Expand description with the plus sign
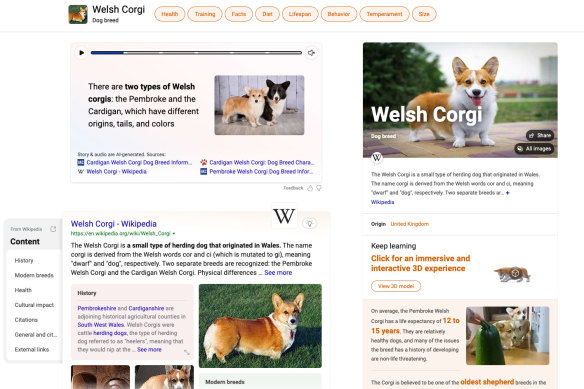Screen dimensions: 584x389 [x=507, y=193]
